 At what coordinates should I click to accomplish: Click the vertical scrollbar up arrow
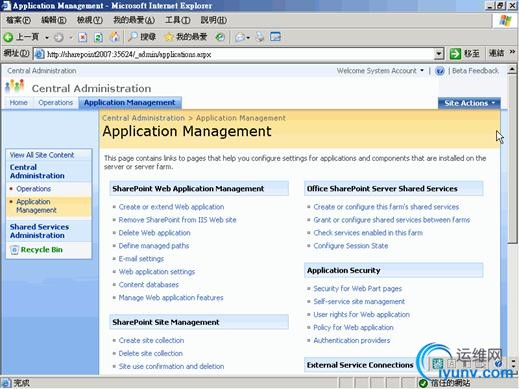512,70
